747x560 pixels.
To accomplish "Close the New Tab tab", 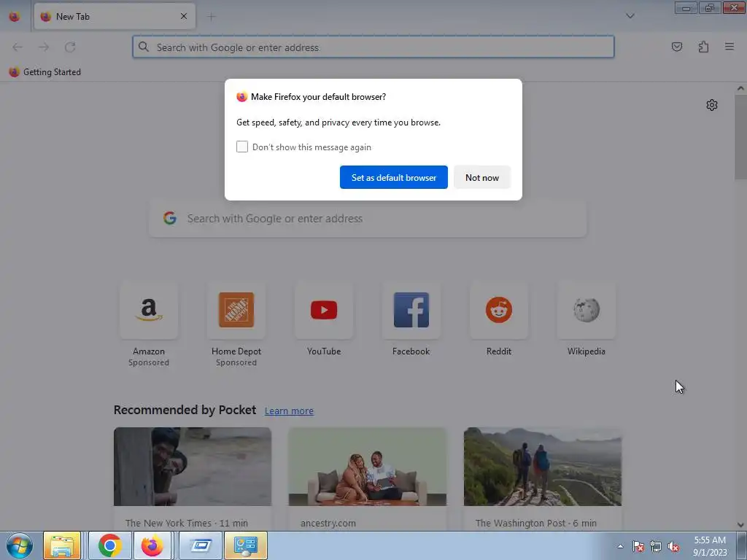I will tap(183, 16).
